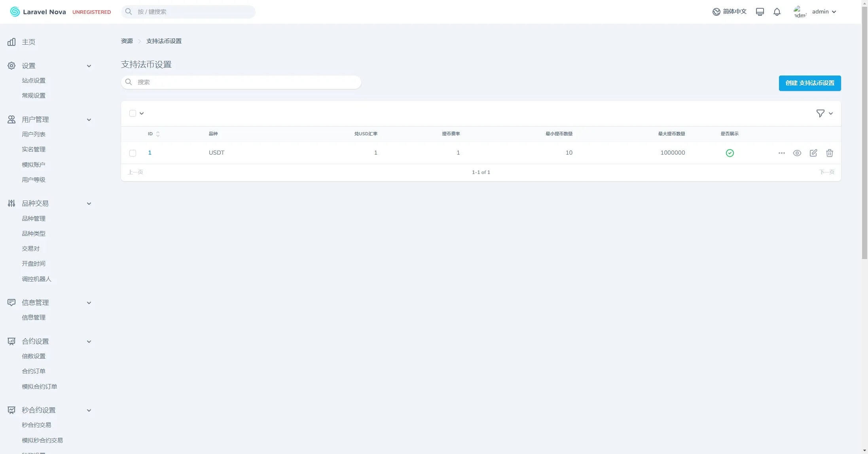Click the theme switcher monitor icon
The height and width of the screenshot is (454, 868).
[x=760, y=12]
